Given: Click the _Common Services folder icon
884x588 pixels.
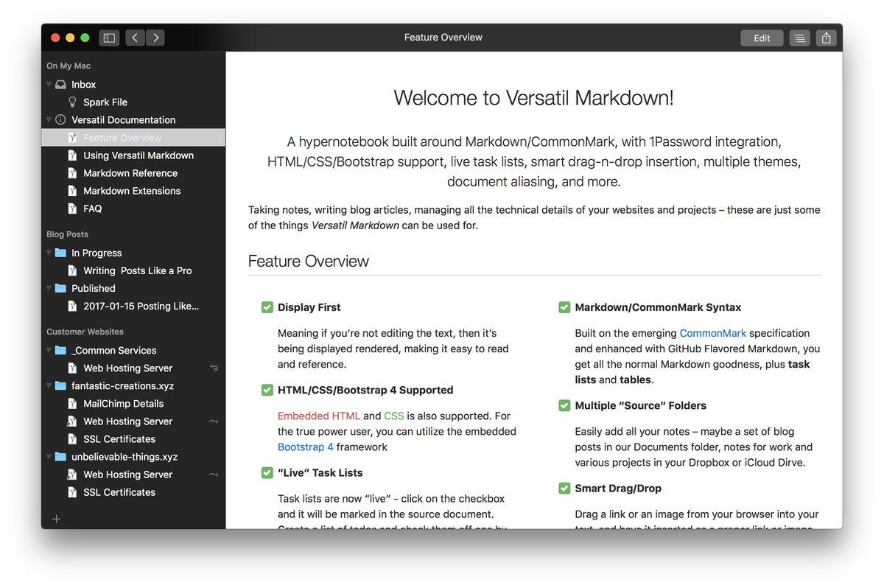Looking at the screenshot, I should point(60,350).
